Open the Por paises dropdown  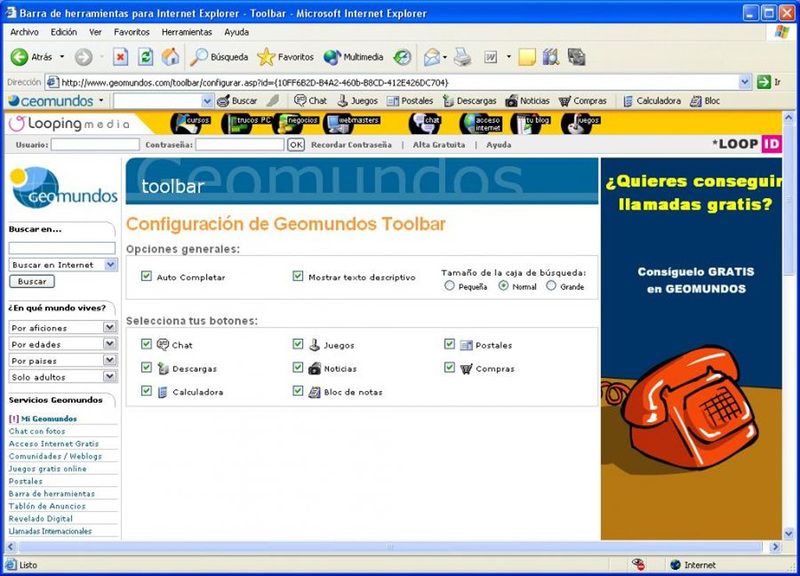pos(110,360)
